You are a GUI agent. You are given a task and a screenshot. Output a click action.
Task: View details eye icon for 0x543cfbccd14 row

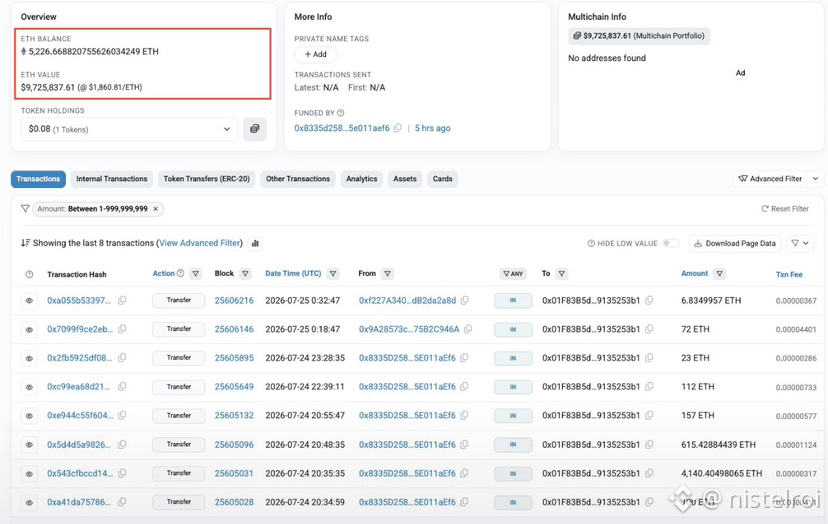coord(30,474)
